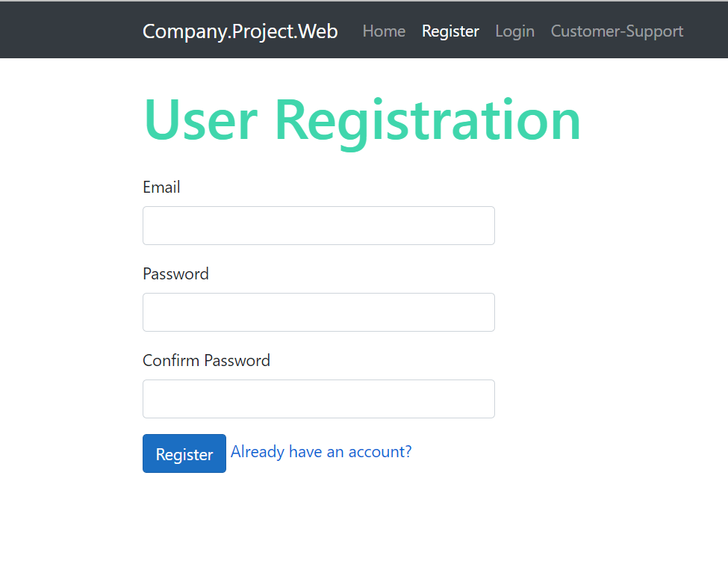Open the Home navigation link

coord(383,31)
